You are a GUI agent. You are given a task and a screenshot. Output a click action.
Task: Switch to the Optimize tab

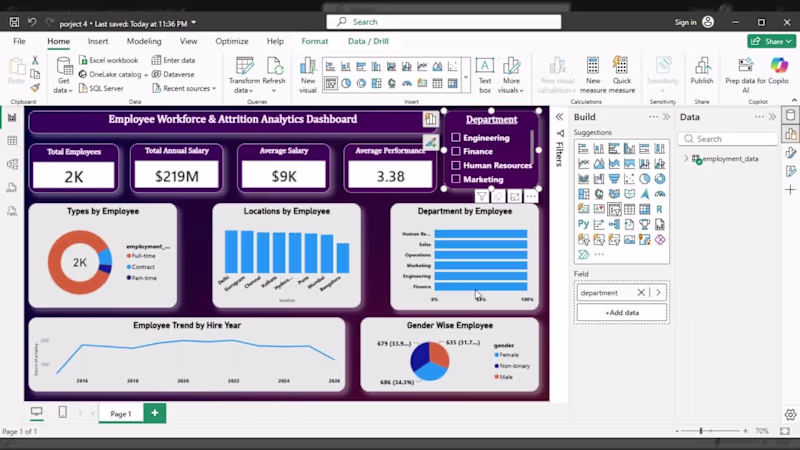point(232,41)
